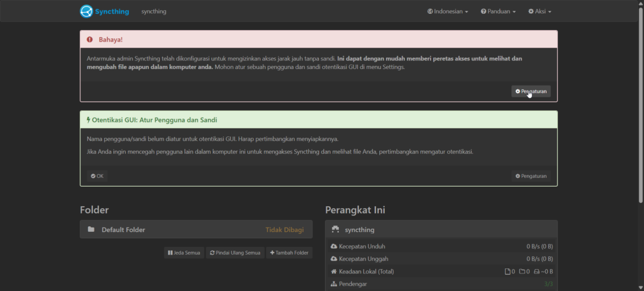The height and width of the screenshot is (291, 644).
Task: Click the Perangkat Ini section heading
Action: 355,210
